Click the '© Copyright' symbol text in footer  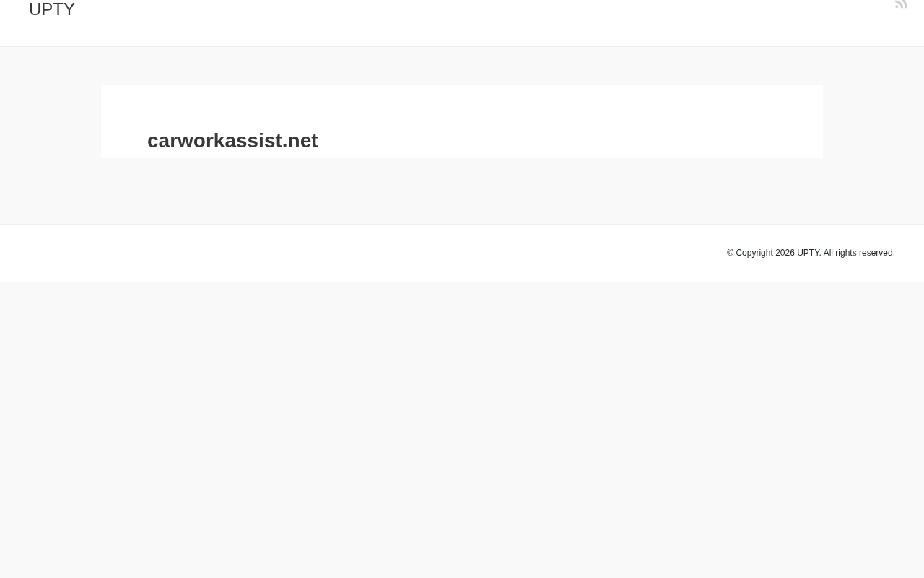tap(750, 253)
